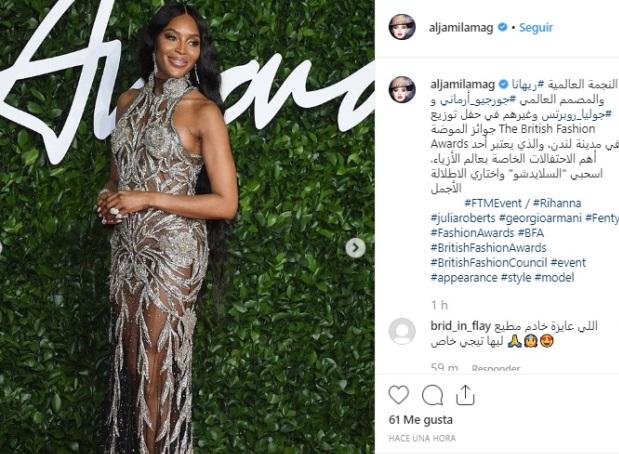
Task: Open aljamilamag avatar beside the caption
Action: coord(402,90)
